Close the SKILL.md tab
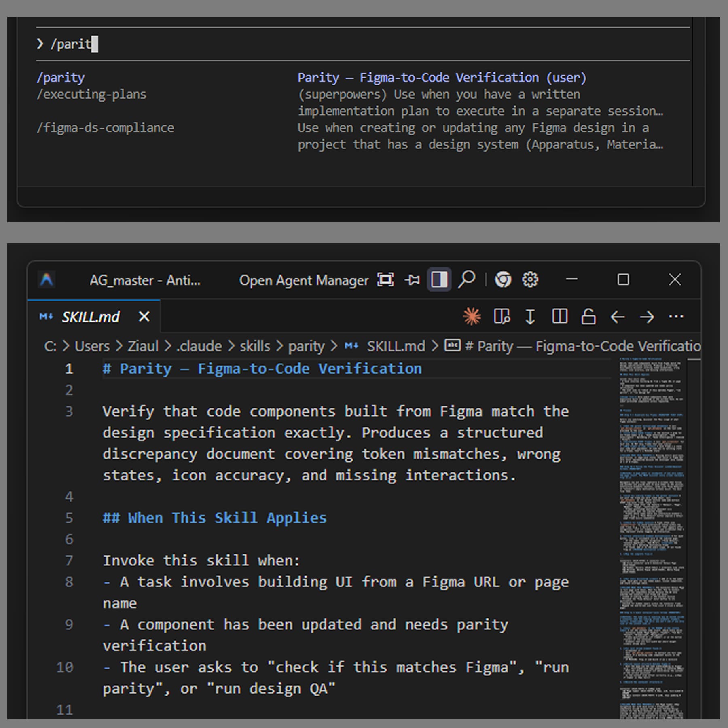Viewport: 728px width, 728px height. point(144,316)
